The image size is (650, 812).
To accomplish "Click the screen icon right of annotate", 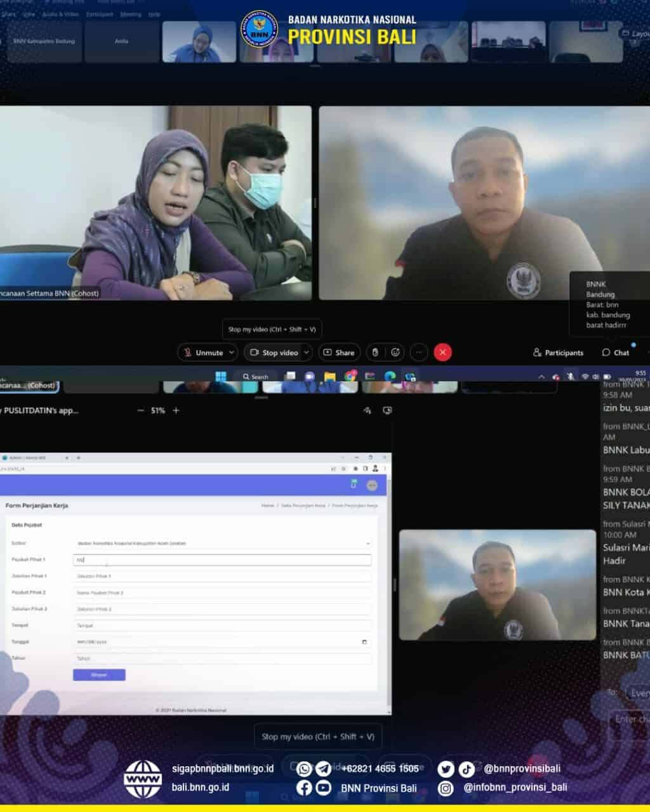I will point(387,410).
